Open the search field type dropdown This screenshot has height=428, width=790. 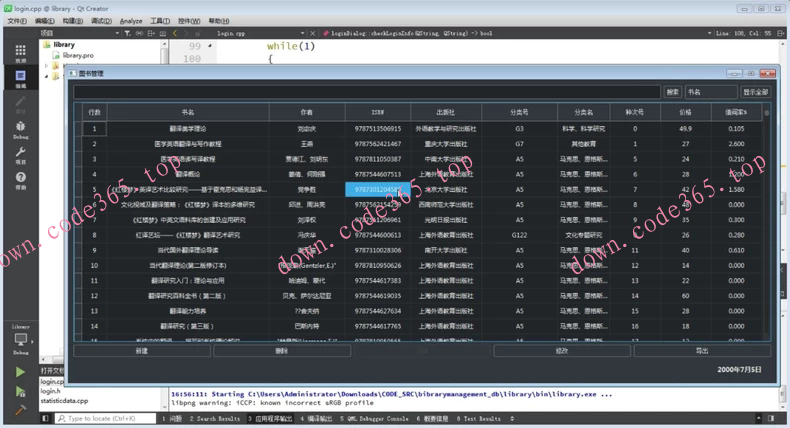710,92
